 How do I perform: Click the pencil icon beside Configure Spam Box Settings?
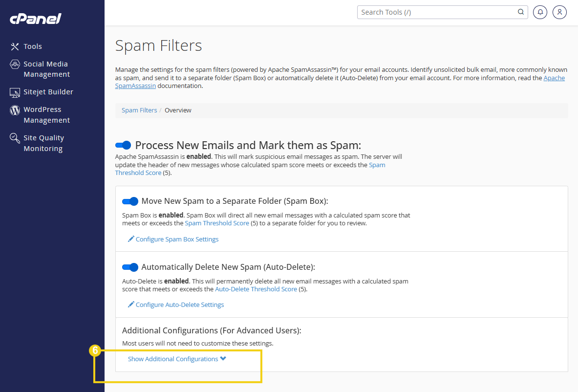pos(130,239)
